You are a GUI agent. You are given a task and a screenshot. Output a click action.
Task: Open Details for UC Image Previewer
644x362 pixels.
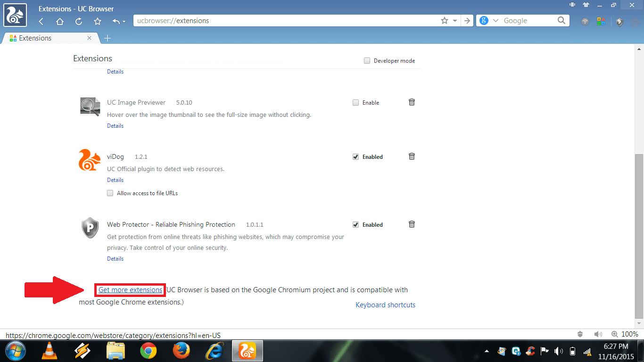tap(115, 126)
